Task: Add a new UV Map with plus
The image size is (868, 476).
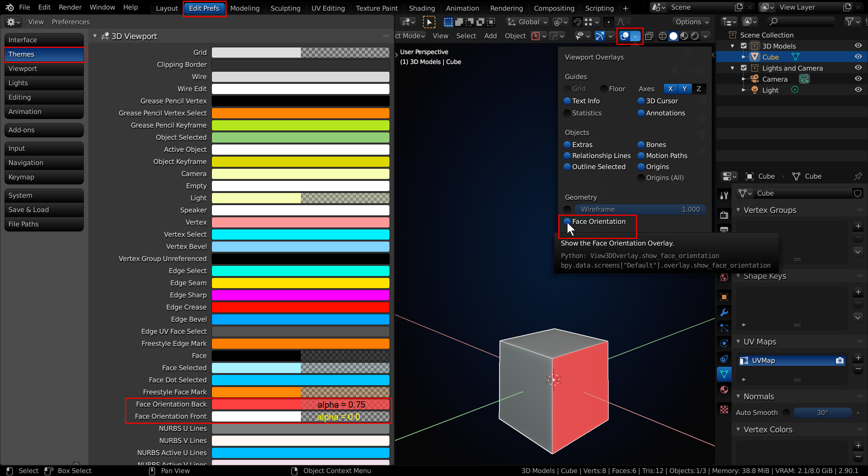Action: point(858,358)
